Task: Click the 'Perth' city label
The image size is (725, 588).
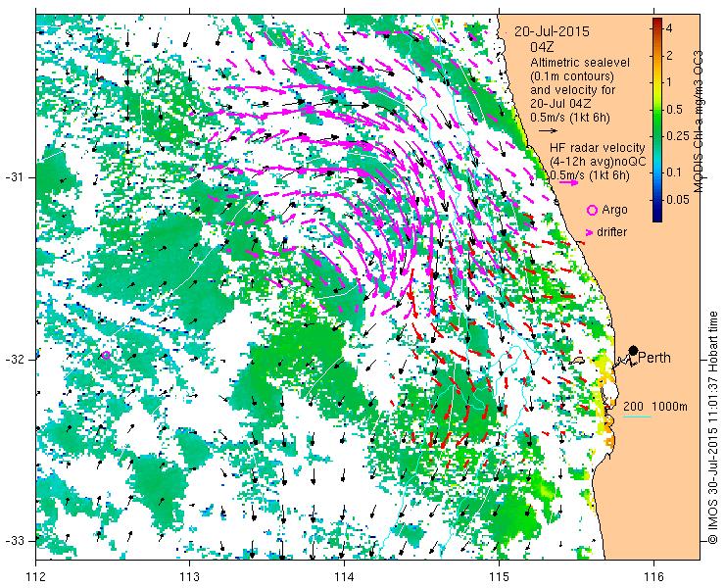Action: coord(654,358)
